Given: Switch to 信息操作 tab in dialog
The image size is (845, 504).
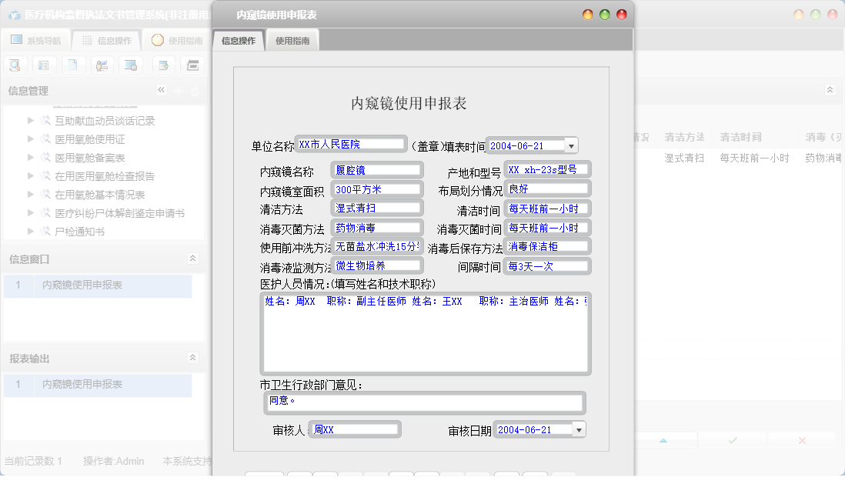Looking at the screenshot, I should pyautogui.click(x=239, y=41).
